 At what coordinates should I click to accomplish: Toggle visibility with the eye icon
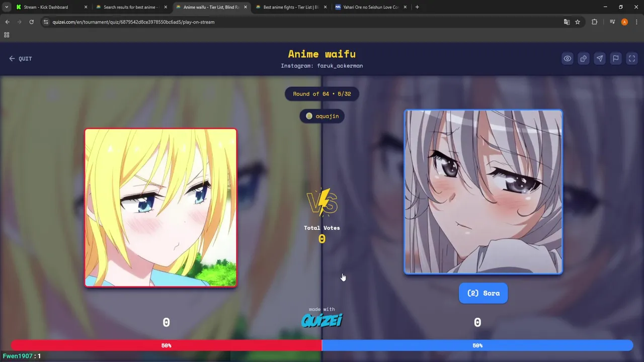coord(568,58)
